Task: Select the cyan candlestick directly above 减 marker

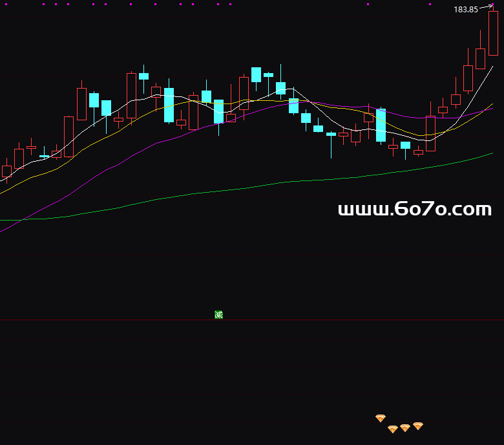Action: click(218, 111)
